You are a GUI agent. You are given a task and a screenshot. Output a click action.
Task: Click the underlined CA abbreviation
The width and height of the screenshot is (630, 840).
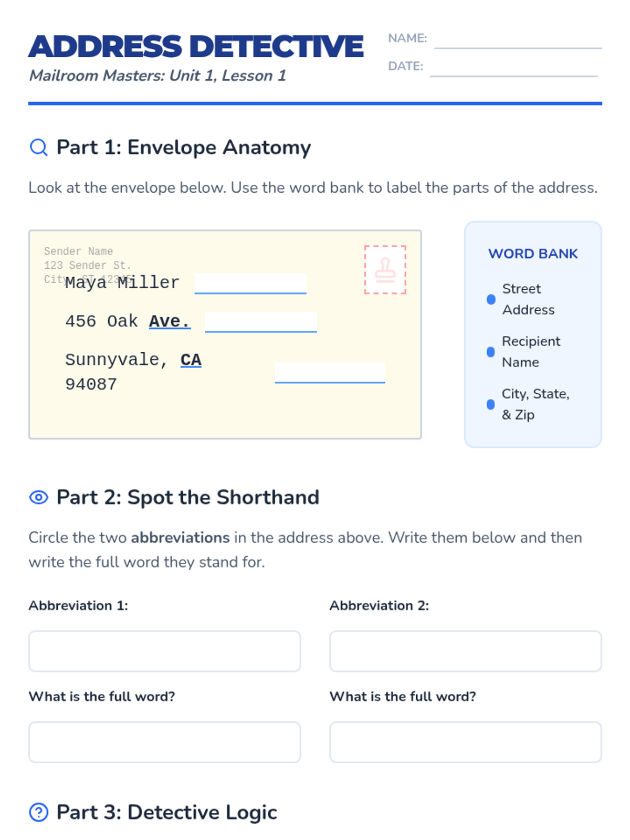[191, 360]
